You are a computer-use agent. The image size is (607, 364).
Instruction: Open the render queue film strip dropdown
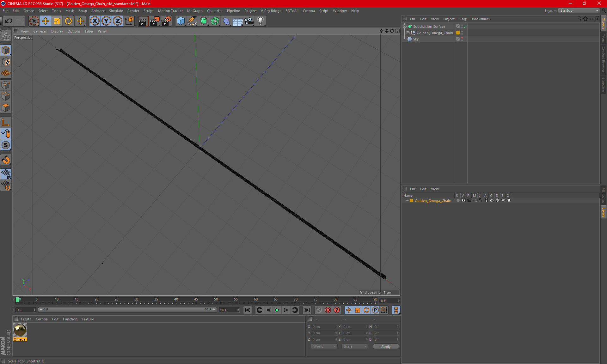tap(396, 310)
